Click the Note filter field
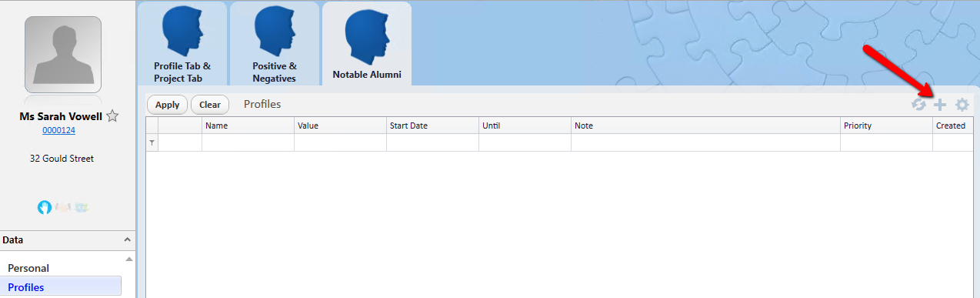Viewport: 980px width, 298px height. coord(705,143)
